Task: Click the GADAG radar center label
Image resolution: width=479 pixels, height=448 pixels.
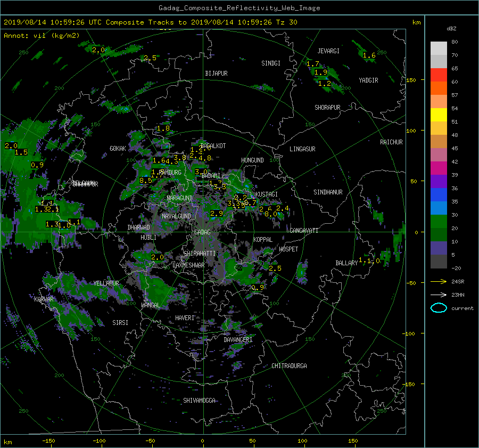Action: click(203, 232)
